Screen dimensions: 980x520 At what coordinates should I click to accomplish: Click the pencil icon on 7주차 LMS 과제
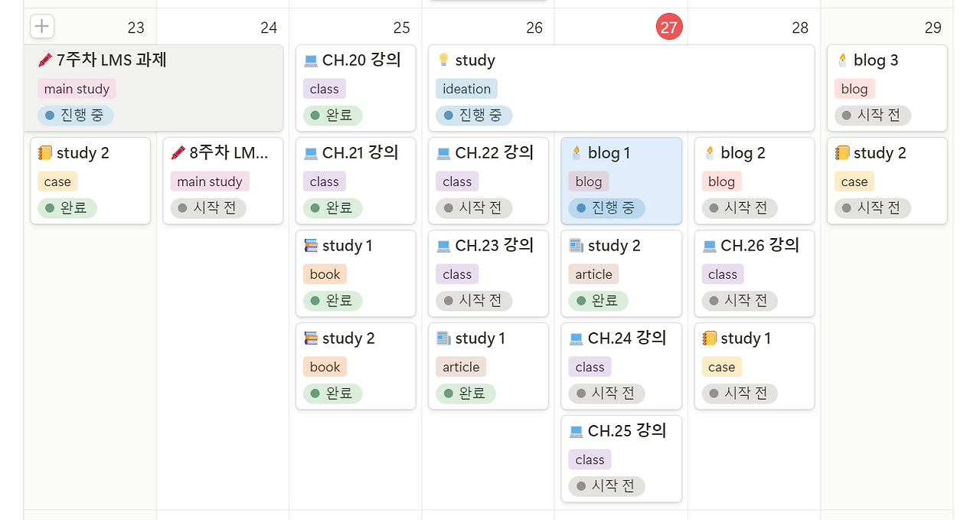[45, 60]
